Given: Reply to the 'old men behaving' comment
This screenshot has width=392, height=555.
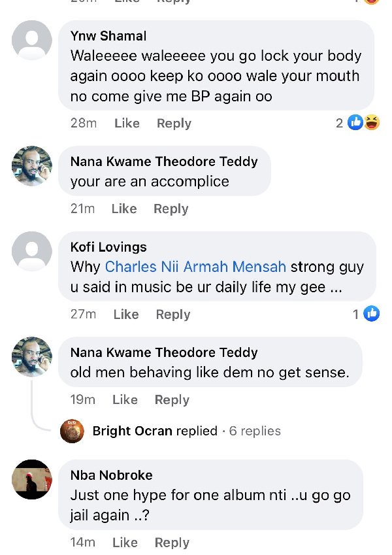Looking at the screenshot, I should coord(172,399).
